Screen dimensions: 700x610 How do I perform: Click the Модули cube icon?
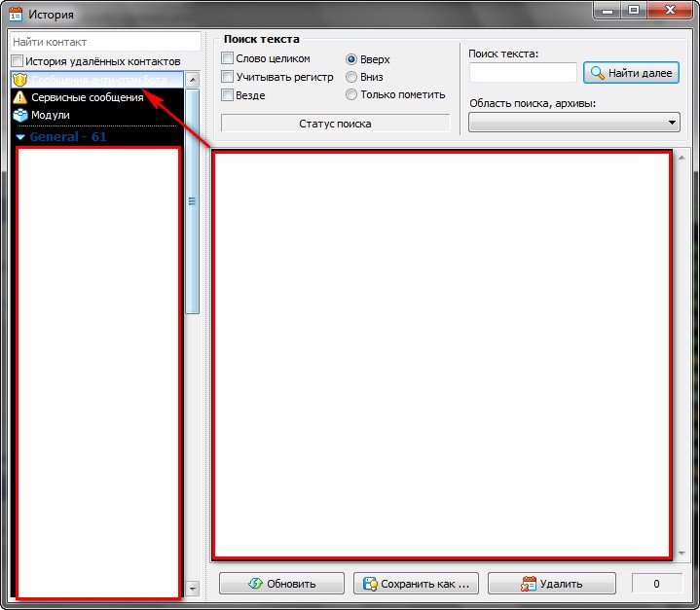(19, 115)
